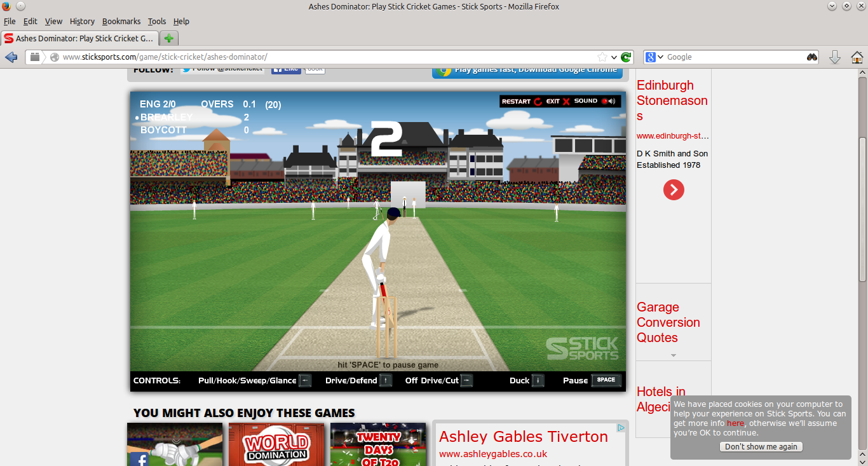Open a new tab with plus button
Image resolution: width=868 pixels, height=466 pixels.
[168, 38]
